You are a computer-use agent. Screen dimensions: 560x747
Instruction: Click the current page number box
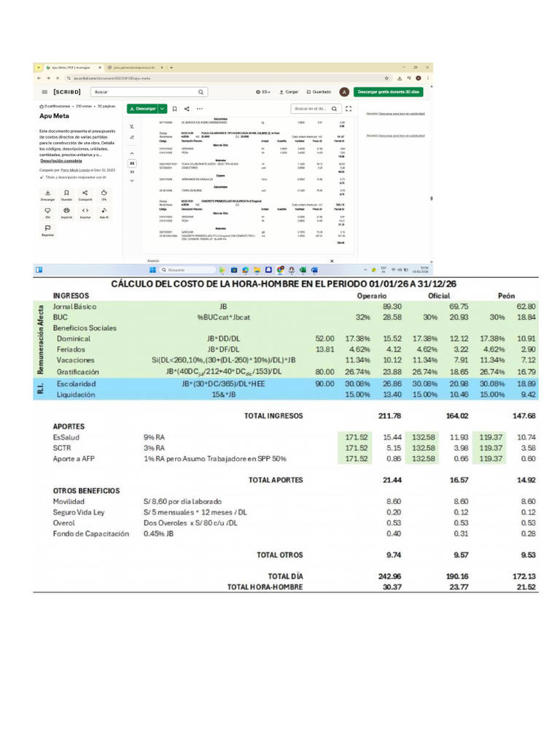click(x=132, y=163)
